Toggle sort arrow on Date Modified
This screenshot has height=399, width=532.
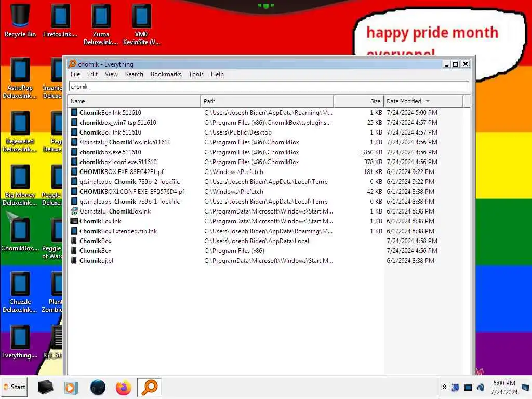428,101
